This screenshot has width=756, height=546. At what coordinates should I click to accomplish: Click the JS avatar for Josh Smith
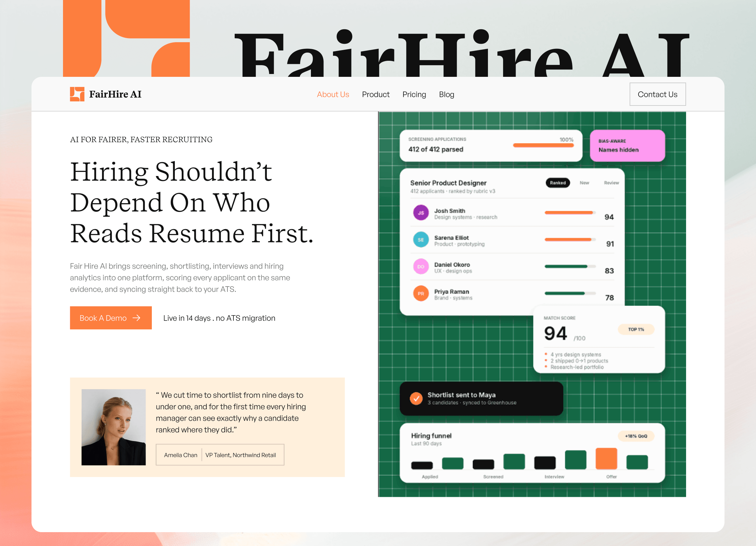tap(421, 213)
